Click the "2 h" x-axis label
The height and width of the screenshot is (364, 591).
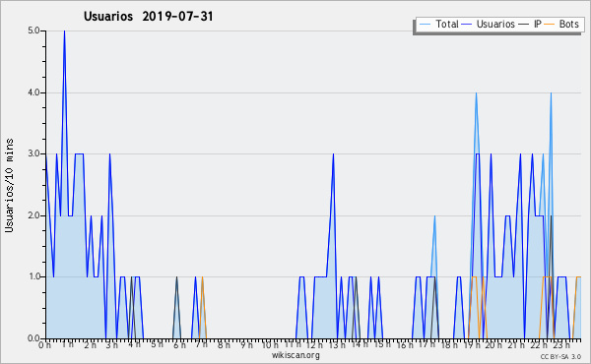pos(90,344)
